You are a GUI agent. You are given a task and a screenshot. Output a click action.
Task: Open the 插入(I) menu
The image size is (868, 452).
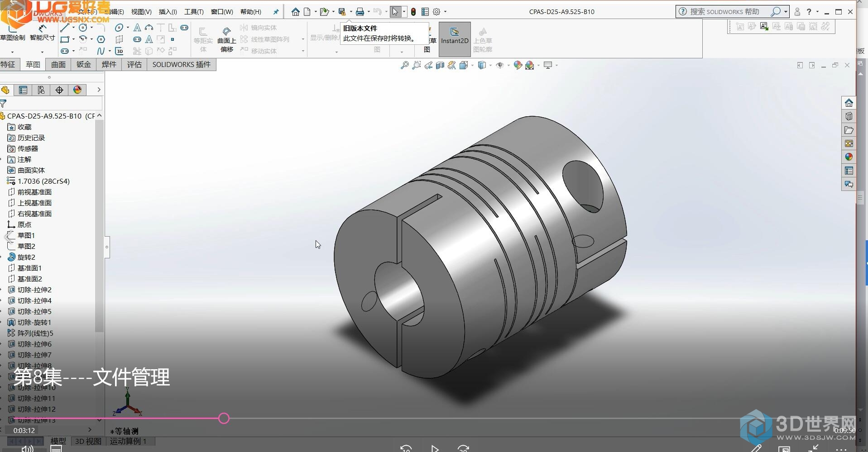[168, 12]
